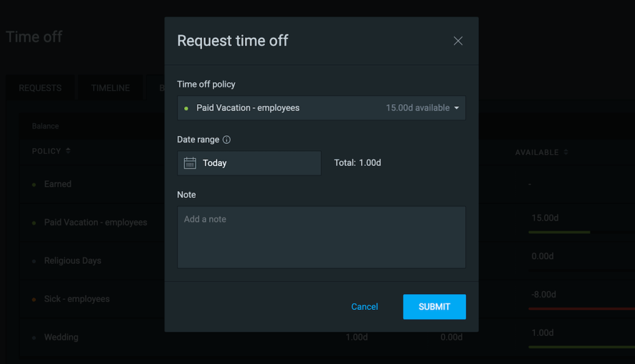Click the orange dot beside Sick - employees
The height and width of the screenshot is (364, 635).
35,299
